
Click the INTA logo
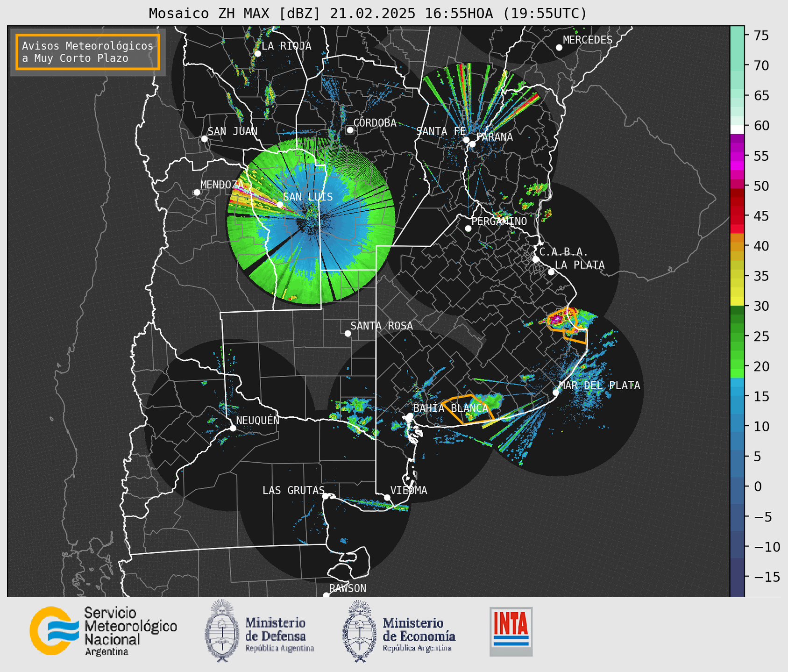(x=511, y=631)
